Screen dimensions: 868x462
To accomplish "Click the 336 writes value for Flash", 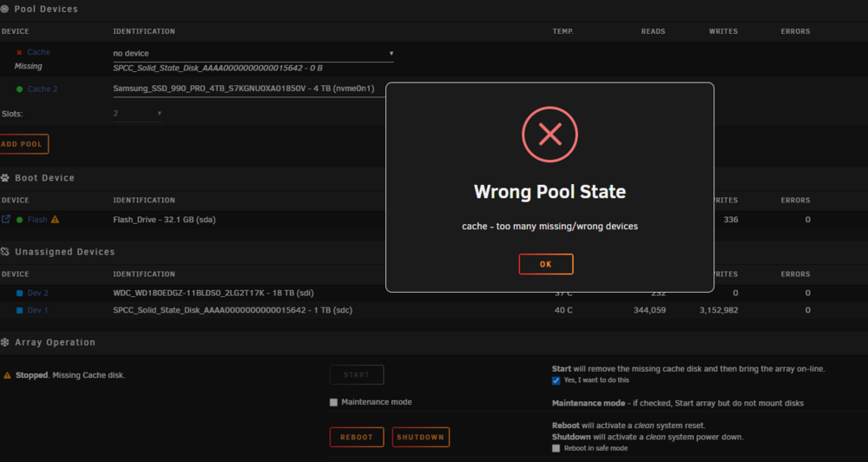I will [x=731, y=220].
